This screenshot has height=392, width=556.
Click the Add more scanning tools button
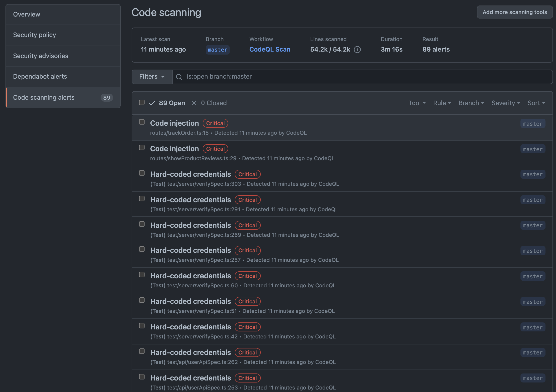(514, 12)
